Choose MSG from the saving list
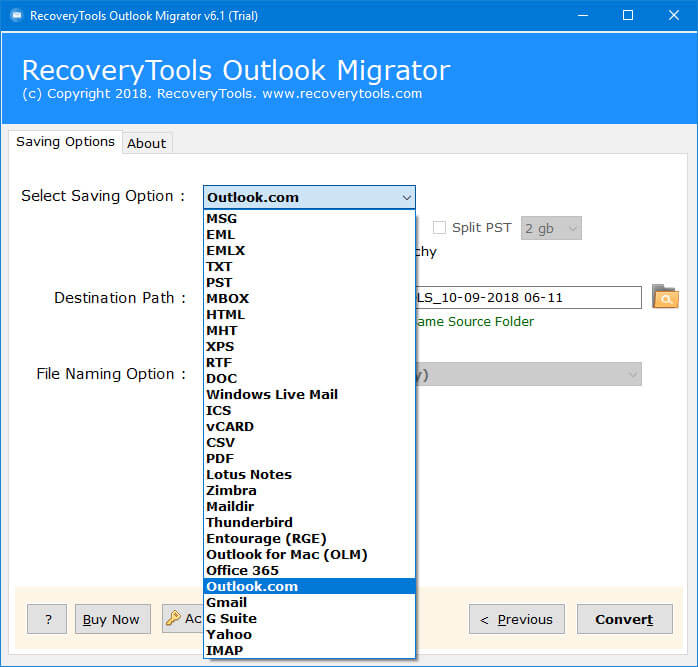698x667 pixels. pyautogui.click(x=309, y=219)
